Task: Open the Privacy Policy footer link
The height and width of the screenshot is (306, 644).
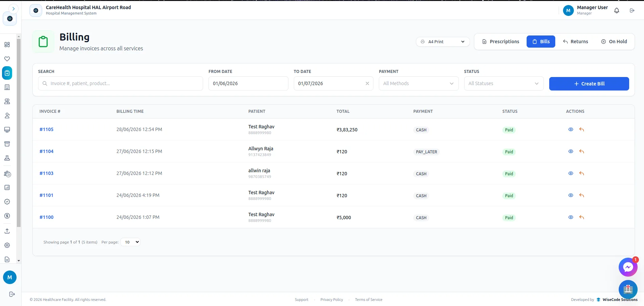Action: pyautogui.click(x=332, y=300)
